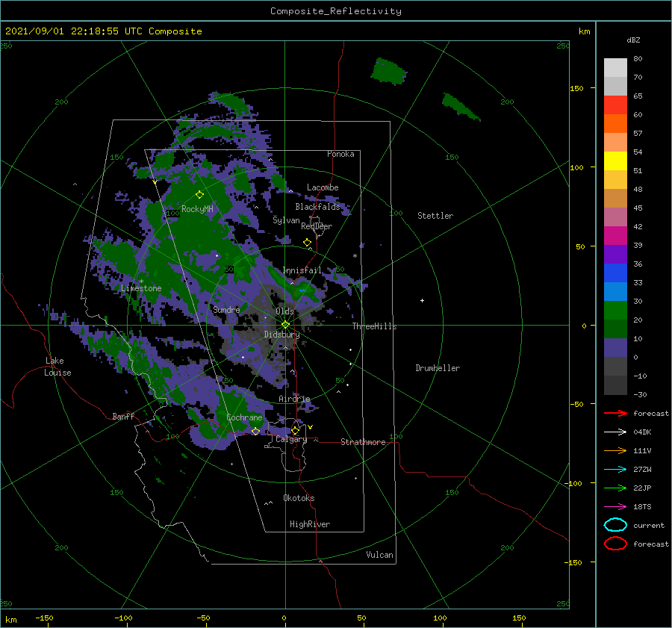
Task: Click the HighRiver town label
Action: pos(310,524)
